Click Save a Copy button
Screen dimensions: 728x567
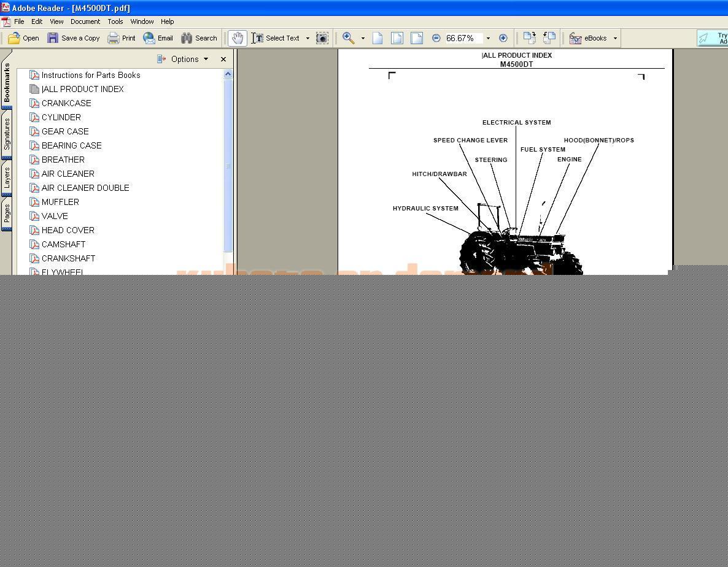(x=74, y=38)
